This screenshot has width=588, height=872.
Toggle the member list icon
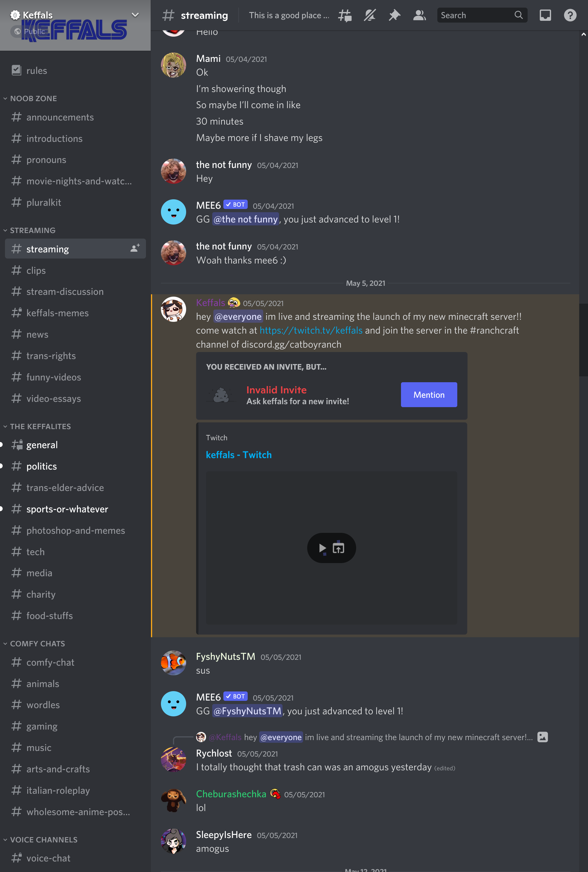pyautogui.click(x=419, y=15)
